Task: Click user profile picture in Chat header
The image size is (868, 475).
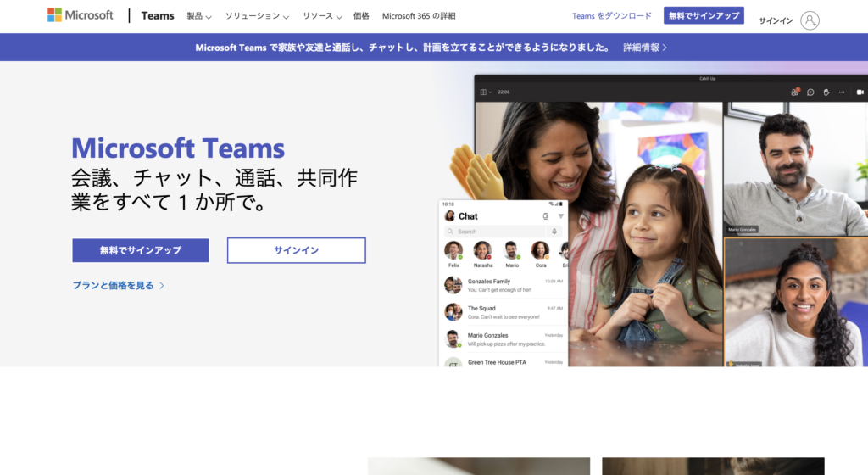Action: coord(450,216)
